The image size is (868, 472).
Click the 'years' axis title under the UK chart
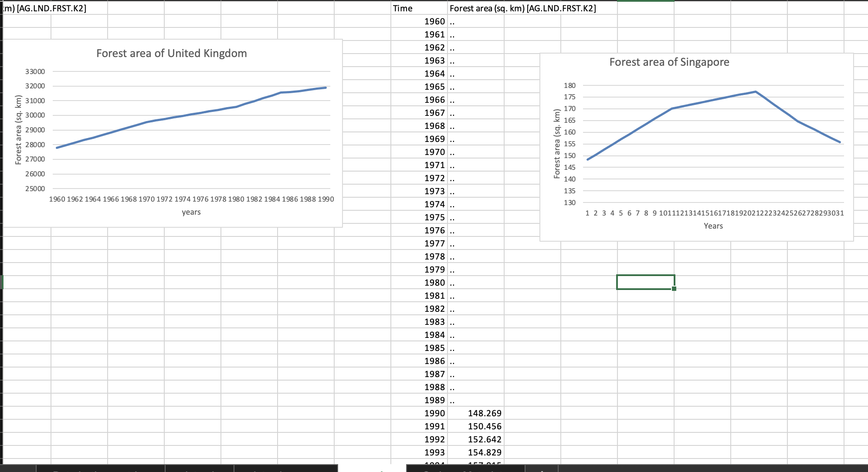[191, 212]
